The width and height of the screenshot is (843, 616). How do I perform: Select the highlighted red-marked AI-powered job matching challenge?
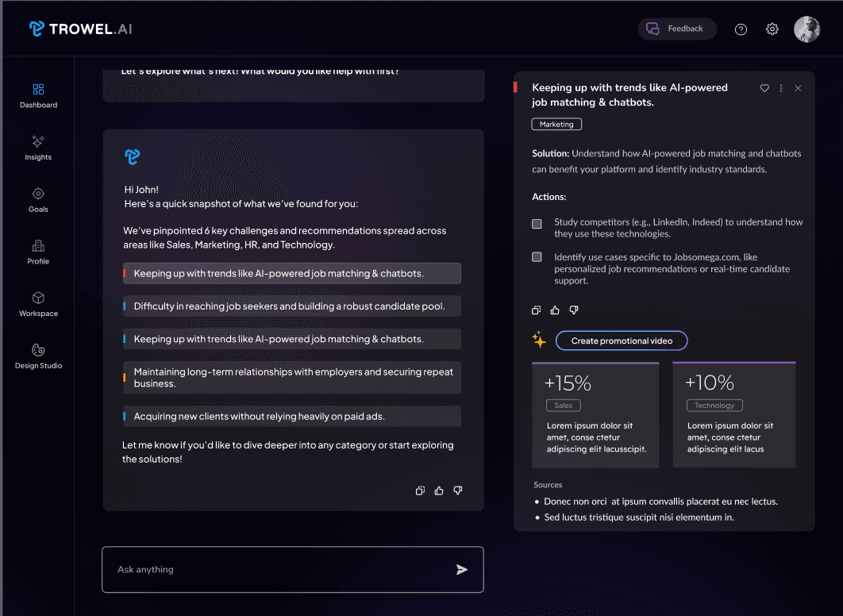click(x=292, y=273)
